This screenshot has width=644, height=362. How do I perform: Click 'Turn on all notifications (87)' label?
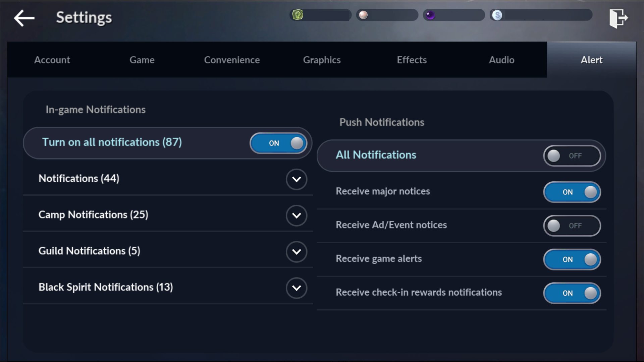[x=112, y=142]
